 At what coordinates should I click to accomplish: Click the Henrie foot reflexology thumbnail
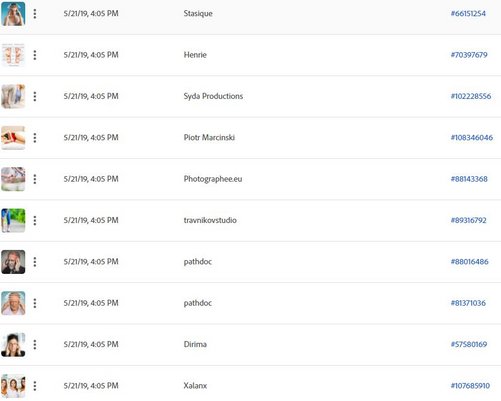(13, 55)
